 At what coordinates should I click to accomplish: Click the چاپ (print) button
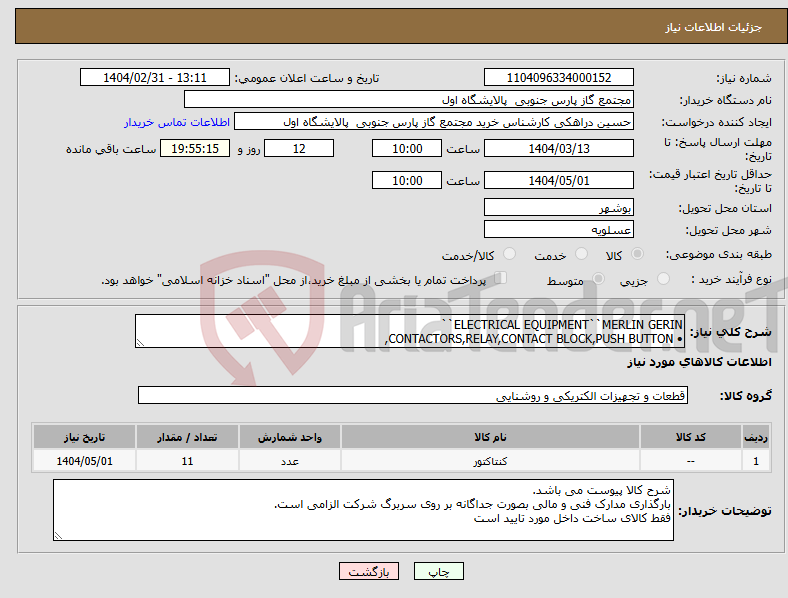point(438,571)
